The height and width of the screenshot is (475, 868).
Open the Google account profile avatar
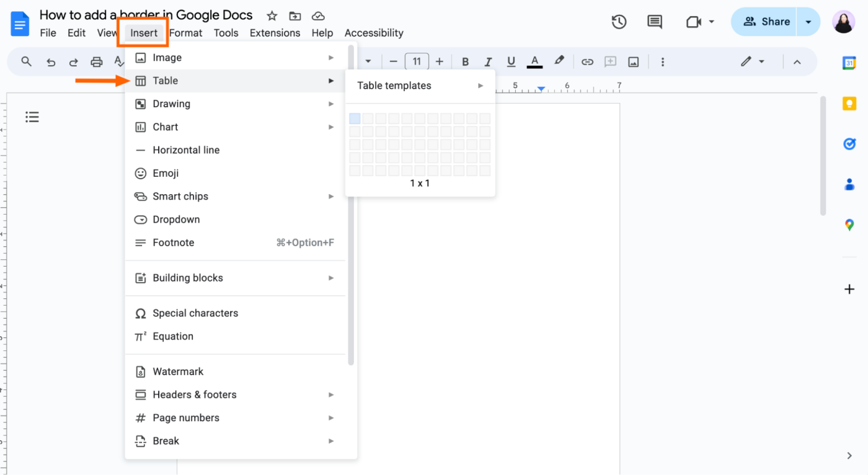pos(844,22)
